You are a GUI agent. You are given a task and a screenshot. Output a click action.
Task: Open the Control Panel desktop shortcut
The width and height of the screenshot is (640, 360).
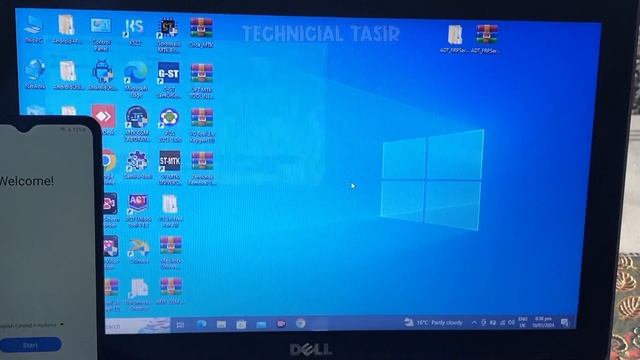pos(101,33)
